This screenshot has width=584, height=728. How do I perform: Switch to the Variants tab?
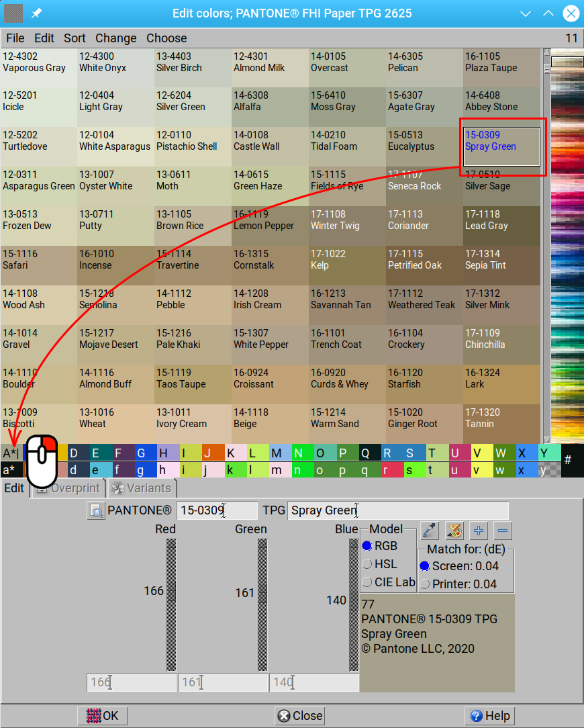pyautogui.click(x=142, y=488)
